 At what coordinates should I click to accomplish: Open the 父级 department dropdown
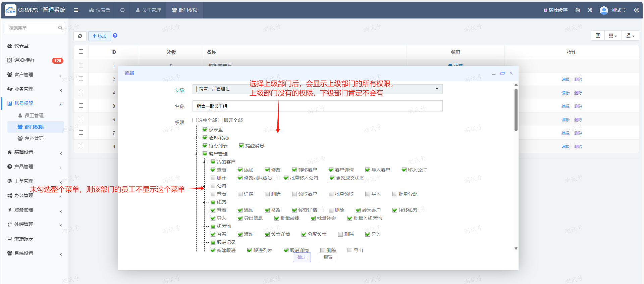[x=317, y=89]
